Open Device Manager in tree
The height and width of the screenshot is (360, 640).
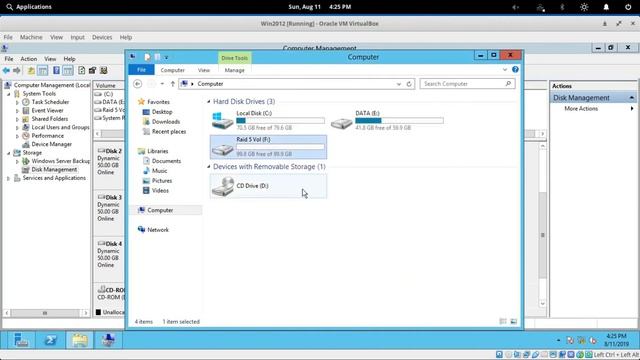click(x=51, y=144)
